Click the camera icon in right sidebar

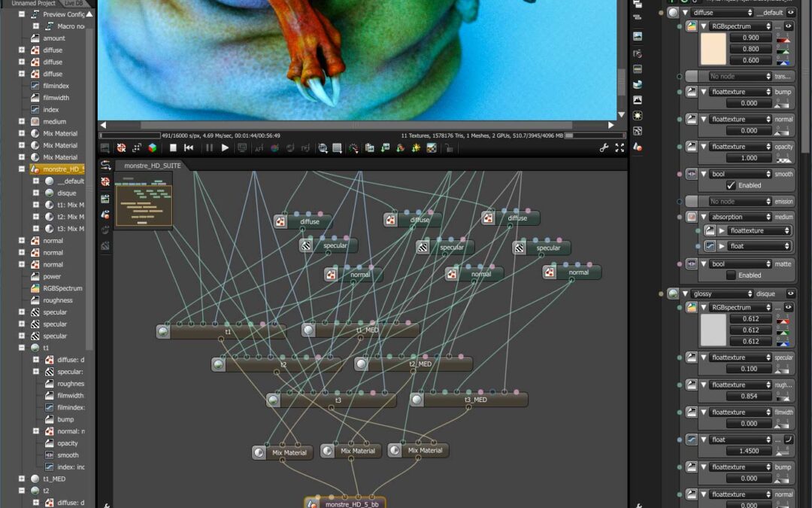coord(638,53)
